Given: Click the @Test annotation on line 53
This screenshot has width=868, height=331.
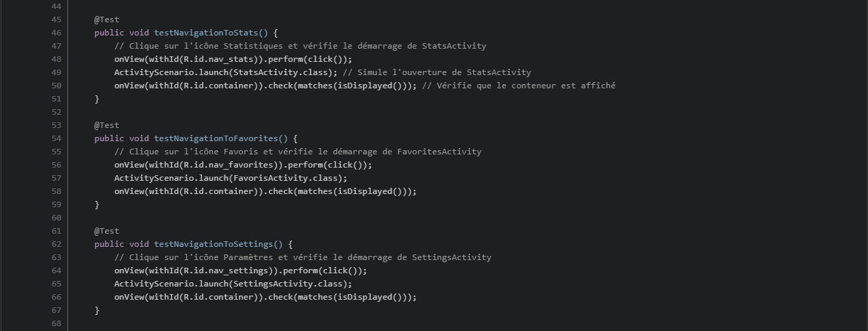Looking at the screenshot, I should click(107, 125).
